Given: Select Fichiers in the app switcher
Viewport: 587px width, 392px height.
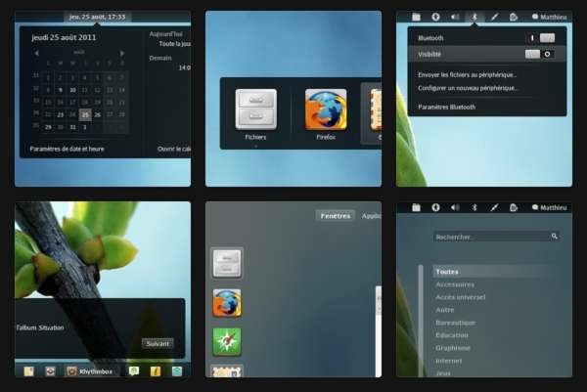Looking at the screenshot, I should pyautogui.click(x=255, y=114).
